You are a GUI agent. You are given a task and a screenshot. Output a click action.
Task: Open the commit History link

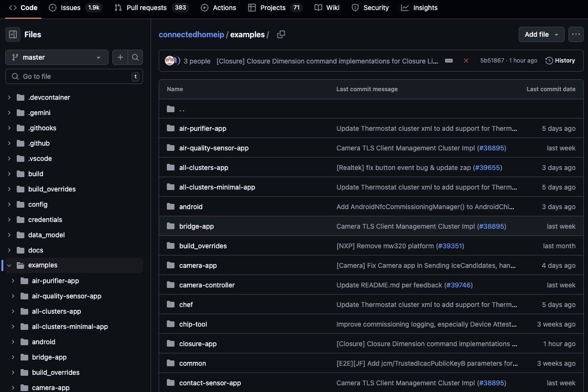click(560, 61)
